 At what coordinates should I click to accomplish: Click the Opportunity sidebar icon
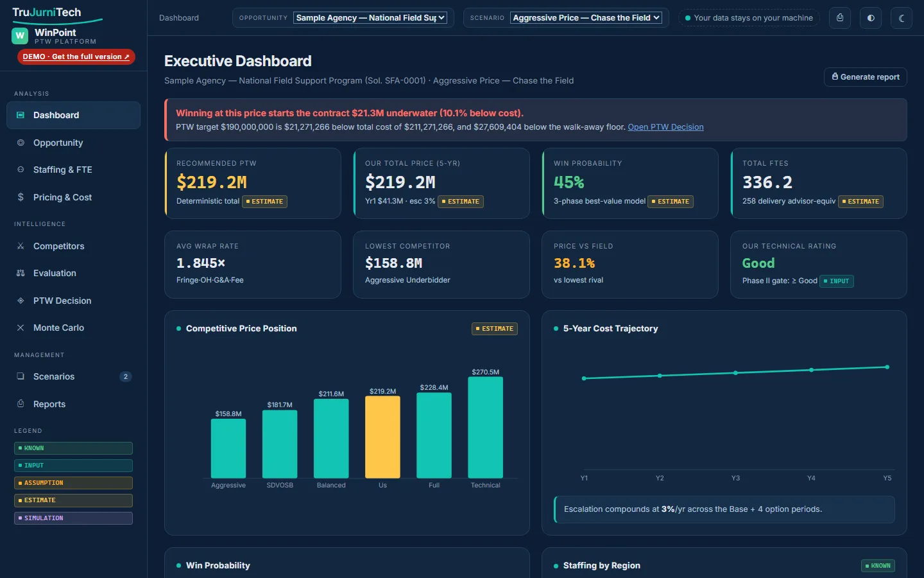pos(21,143)
